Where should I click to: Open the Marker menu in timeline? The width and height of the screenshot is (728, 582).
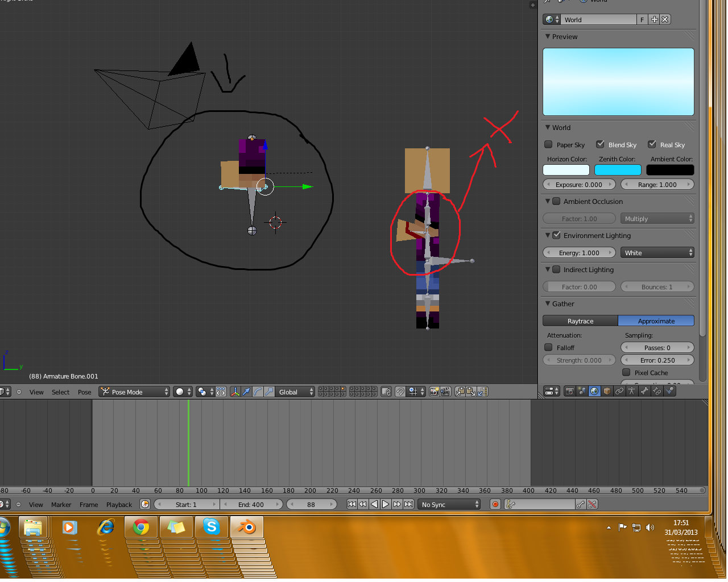pos(61,505)
